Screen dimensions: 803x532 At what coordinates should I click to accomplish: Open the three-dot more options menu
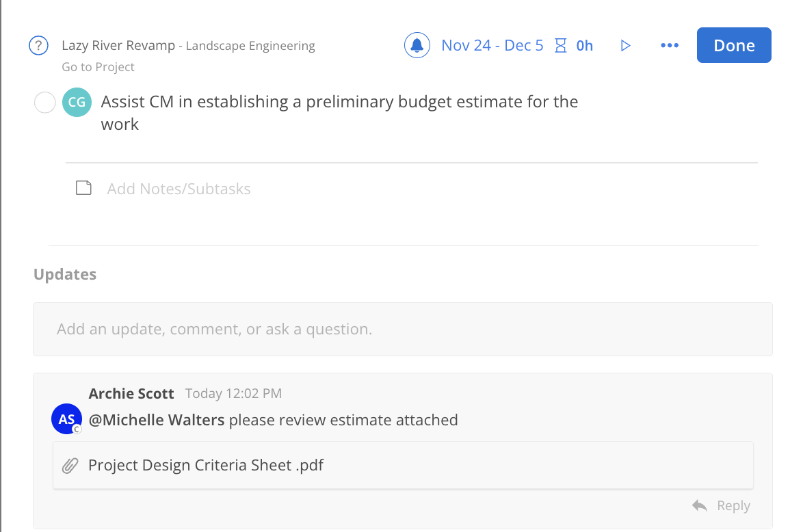(x=670, y=46)
